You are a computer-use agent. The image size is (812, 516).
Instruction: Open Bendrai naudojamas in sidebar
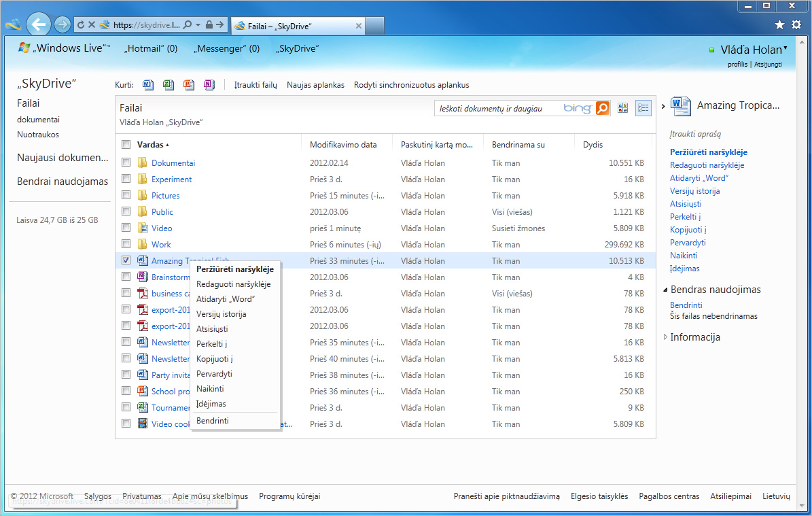[62, 182]
